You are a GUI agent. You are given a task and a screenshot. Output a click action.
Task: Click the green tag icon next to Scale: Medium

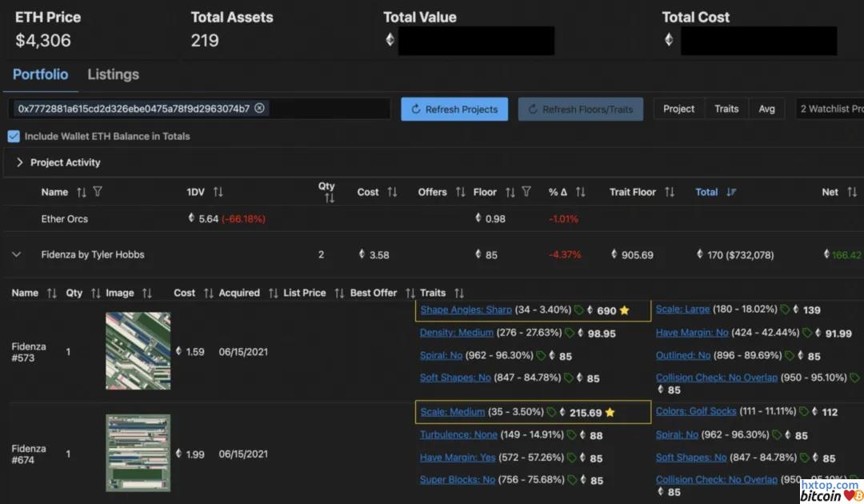click(x=551, y=413)
